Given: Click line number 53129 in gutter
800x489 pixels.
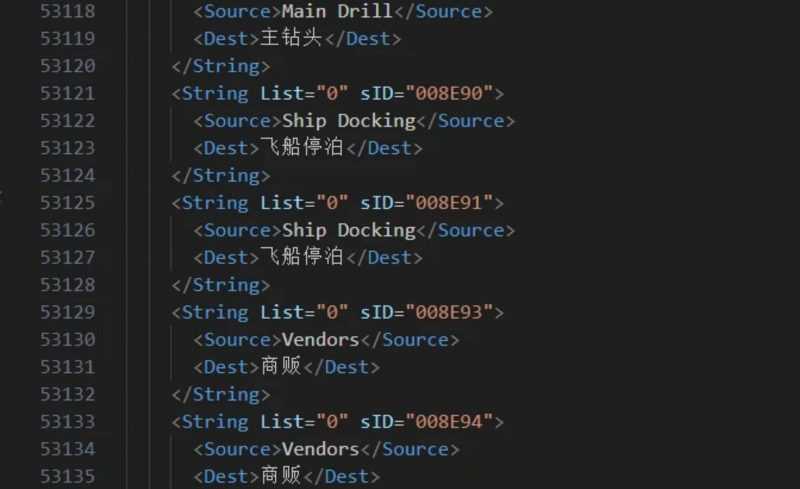Looking at the screenshot, I should (67, 312).
